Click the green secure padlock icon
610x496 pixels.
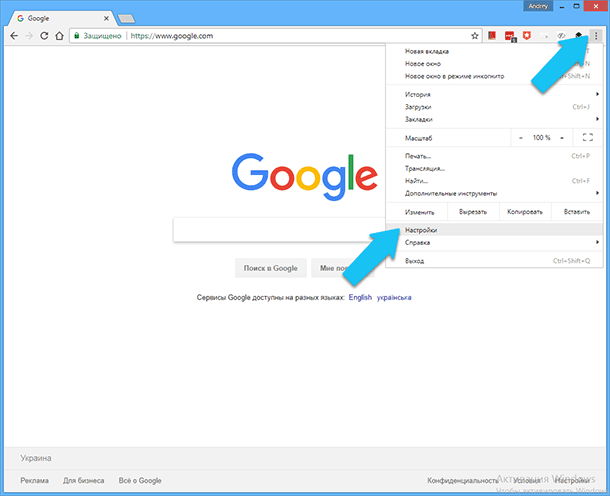77,36
